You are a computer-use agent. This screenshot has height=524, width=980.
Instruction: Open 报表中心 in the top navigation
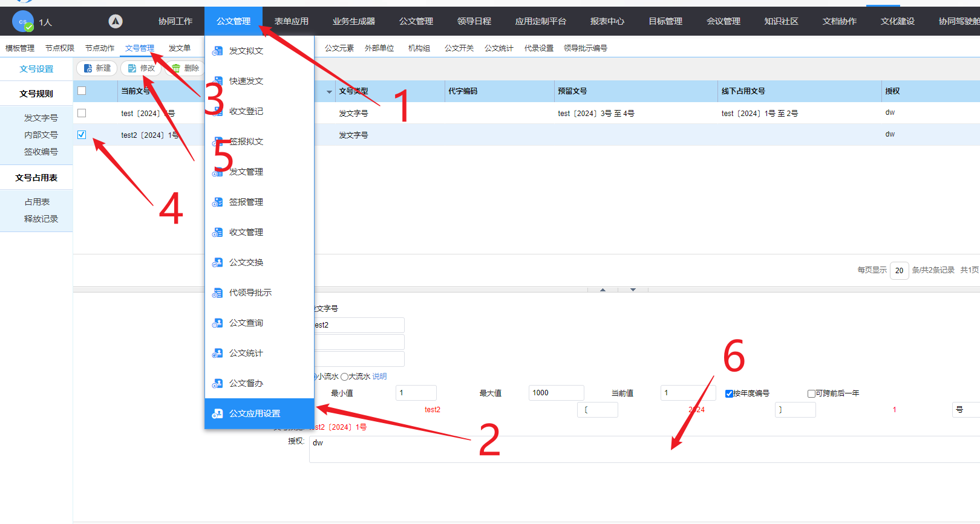click(607, 21)
